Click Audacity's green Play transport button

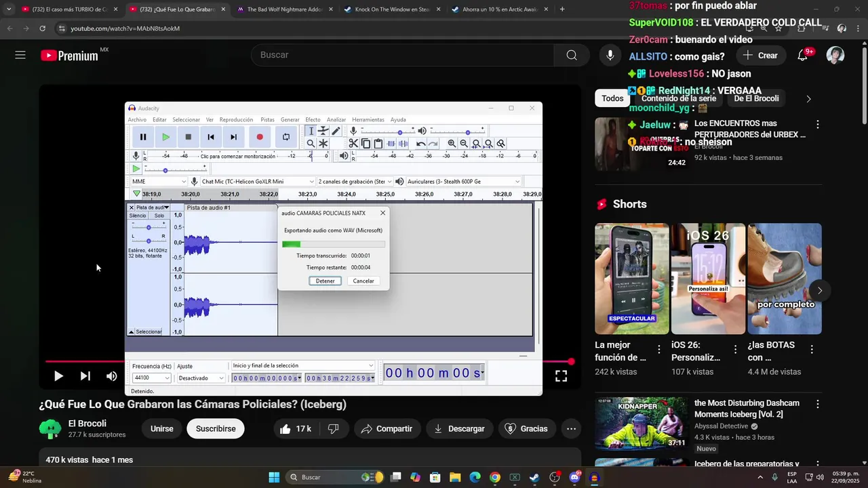pos(165,137)
